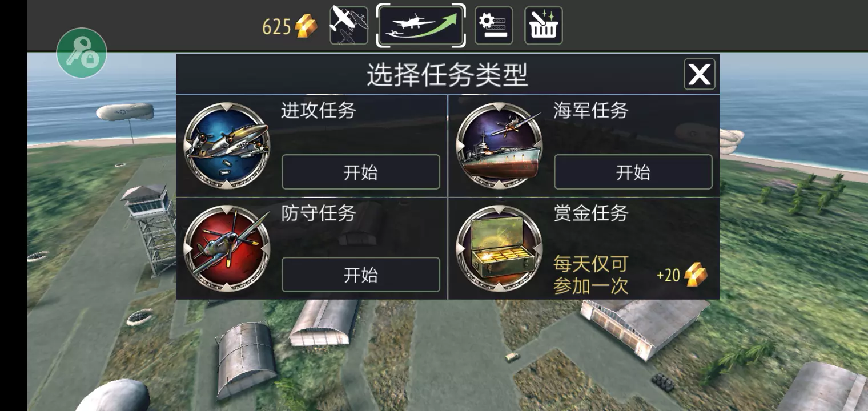Click the 625 gold balance number
The height and width of the screenshot is (411, 868).
click(x=277, y=27)
